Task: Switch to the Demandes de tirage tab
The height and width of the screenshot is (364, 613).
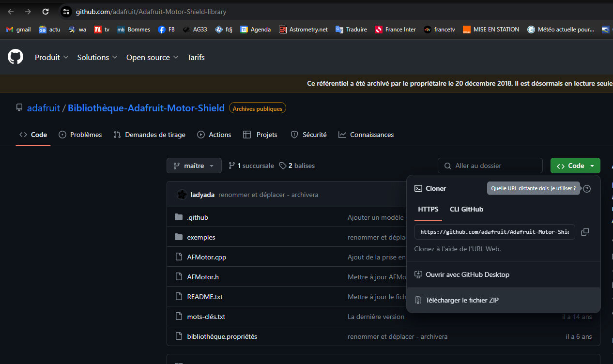Action: coord(149,135)
